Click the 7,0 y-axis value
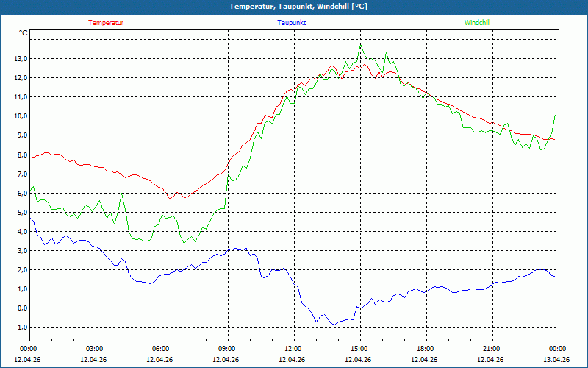588x368 pixels. pyautogui.click(x=22, y=174)
